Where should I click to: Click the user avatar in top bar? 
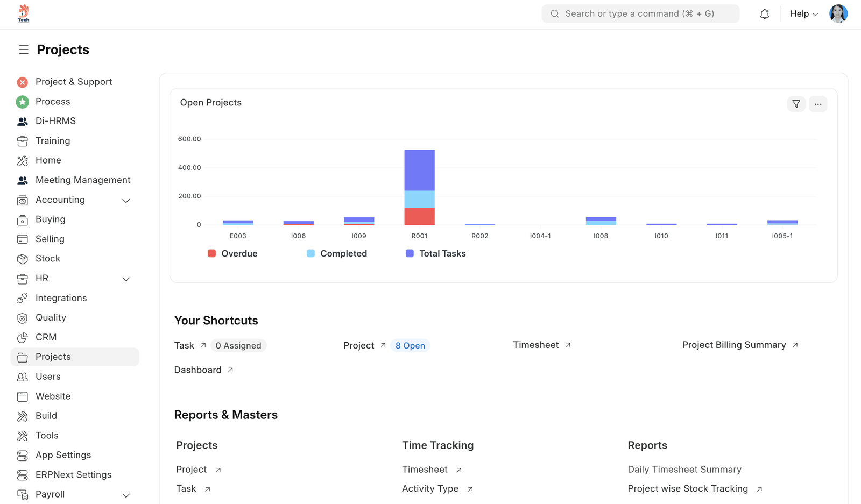coord(838,14)
